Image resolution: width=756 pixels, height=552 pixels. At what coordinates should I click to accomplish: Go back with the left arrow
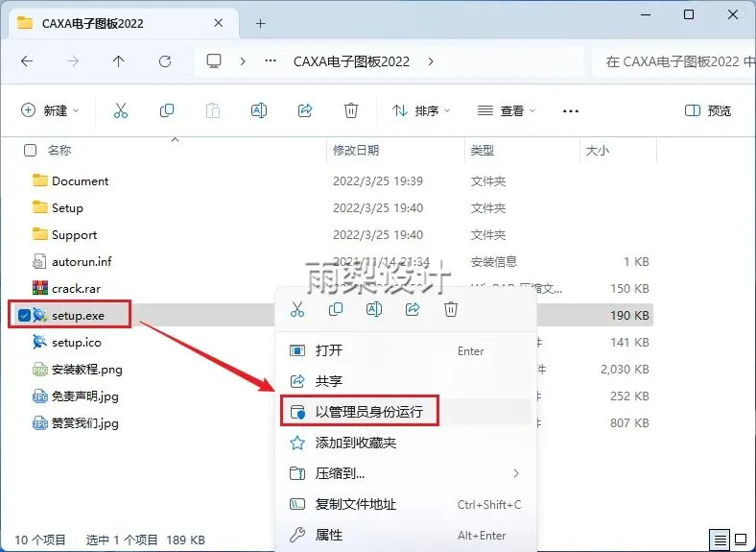point(27,61)
